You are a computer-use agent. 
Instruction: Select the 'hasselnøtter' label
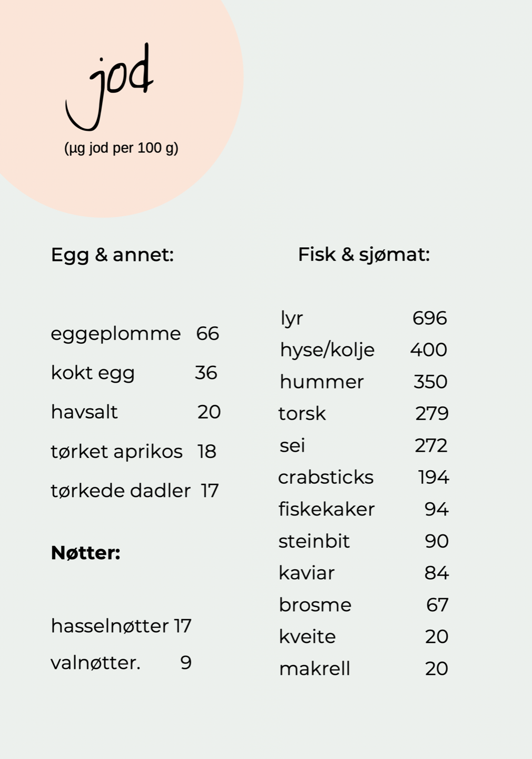pyautogui.click(x=110, y=626)
